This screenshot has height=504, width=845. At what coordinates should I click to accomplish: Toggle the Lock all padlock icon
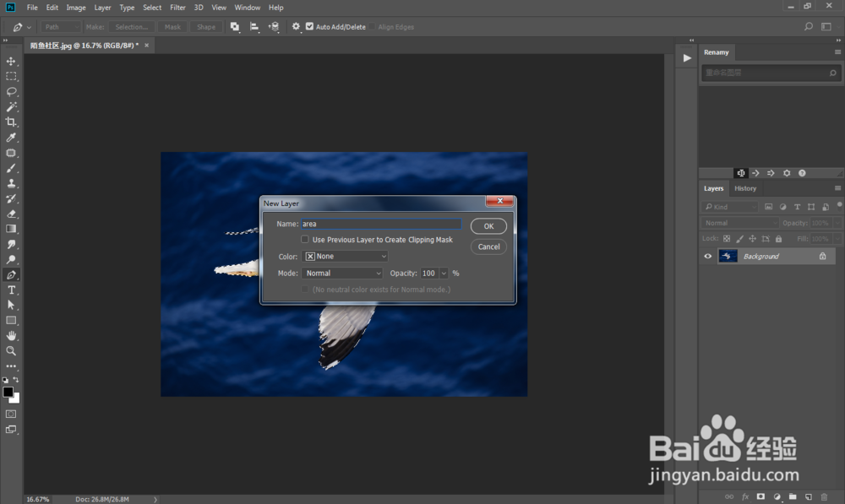tap(778, 239)
